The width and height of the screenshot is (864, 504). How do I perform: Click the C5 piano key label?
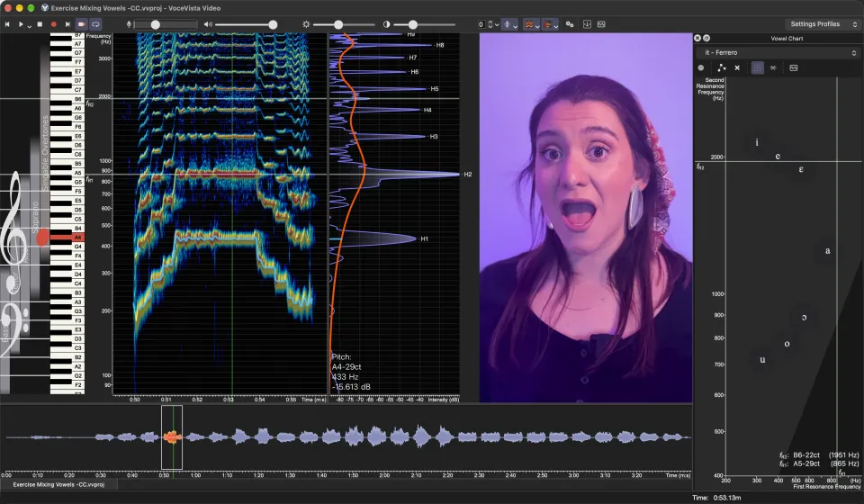tap(78, 219)
